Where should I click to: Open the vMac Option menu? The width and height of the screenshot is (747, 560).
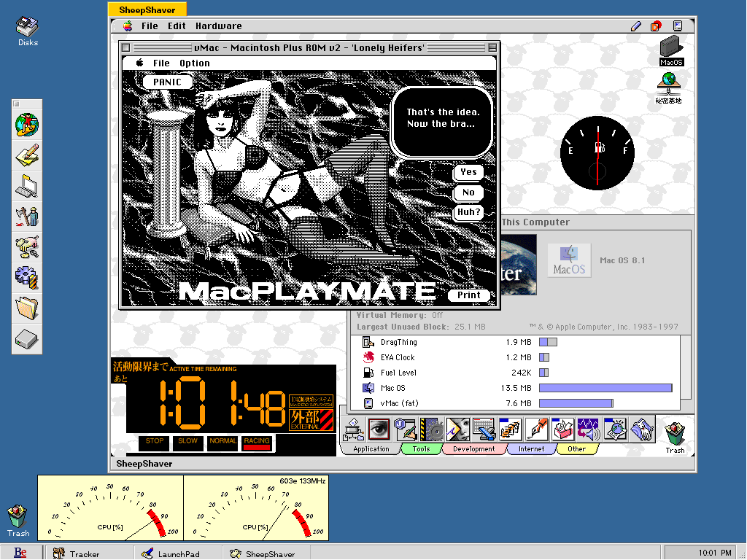pos(194,63)
